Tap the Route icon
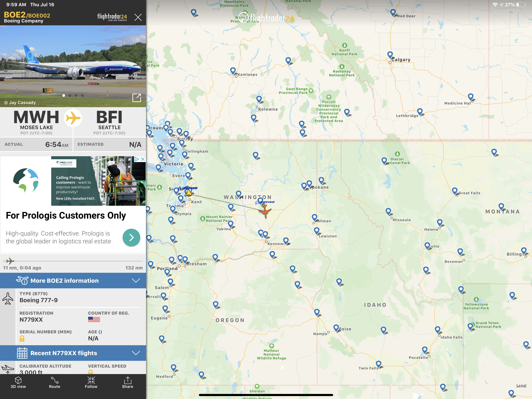Image resolution: width=532 pixels, height=399 pixels. coord(55,382)
